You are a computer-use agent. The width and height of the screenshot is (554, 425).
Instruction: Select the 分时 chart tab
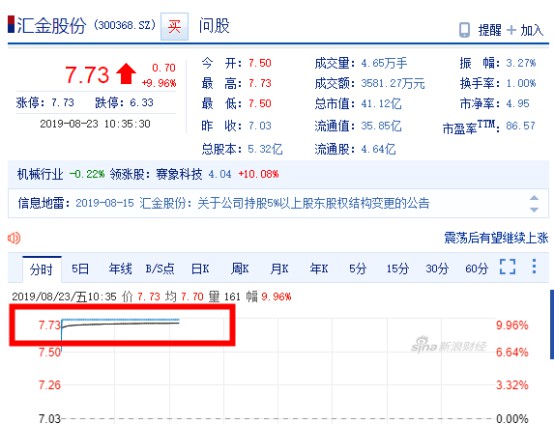(42, 269)
